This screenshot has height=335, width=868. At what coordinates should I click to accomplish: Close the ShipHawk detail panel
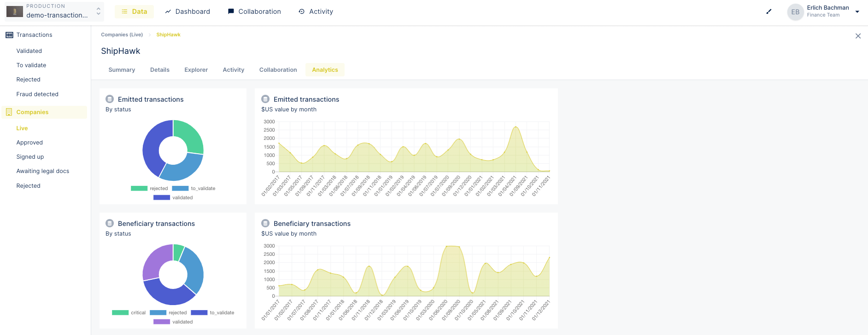pos(858,36)
